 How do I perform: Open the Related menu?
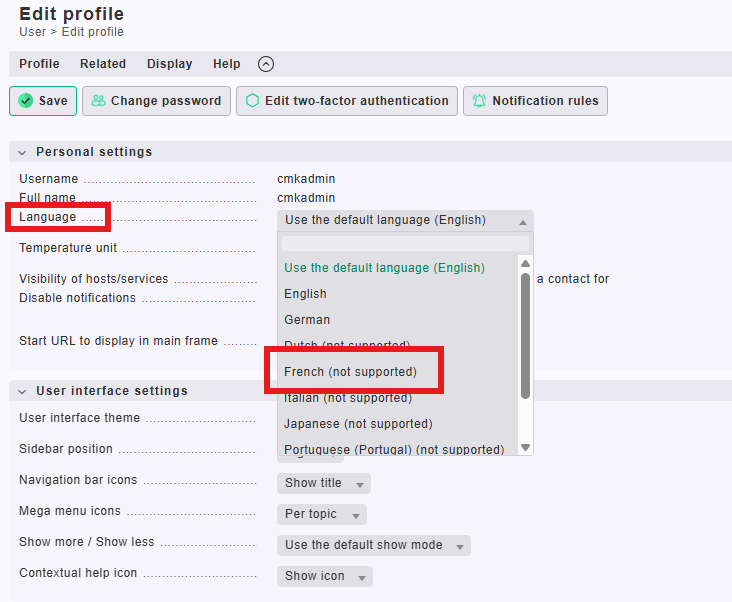coord(103,64)
